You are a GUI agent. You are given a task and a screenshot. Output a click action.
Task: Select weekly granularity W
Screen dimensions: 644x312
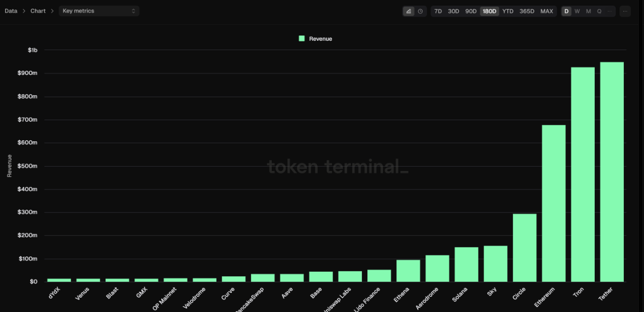tap(577, 11)
